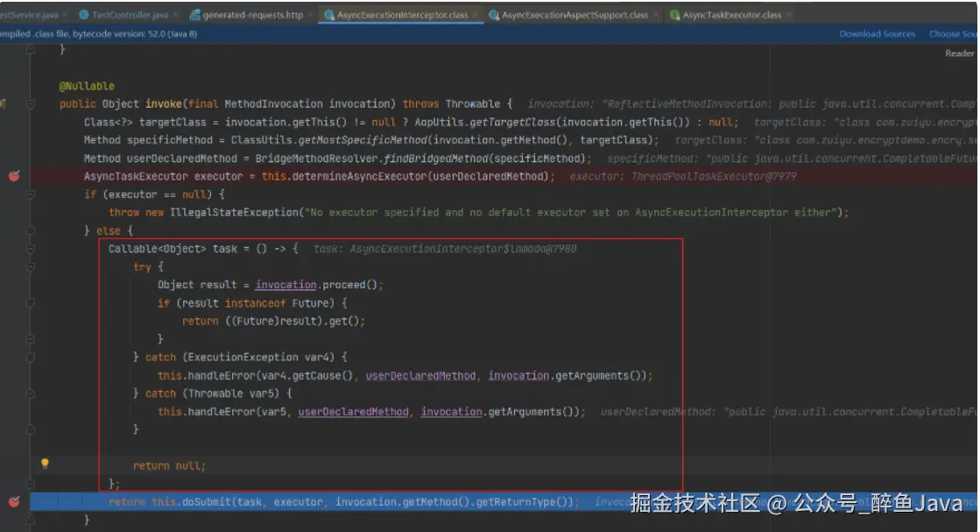Click the TestController.java tab file icon
Image resolution: width=980 pixels, height=532 pixels.
point(84,14)
